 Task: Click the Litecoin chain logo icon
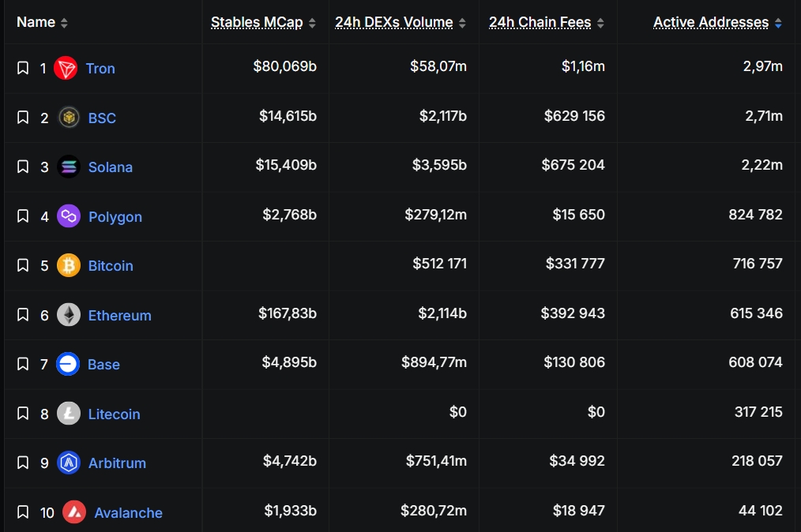[69, 414]
